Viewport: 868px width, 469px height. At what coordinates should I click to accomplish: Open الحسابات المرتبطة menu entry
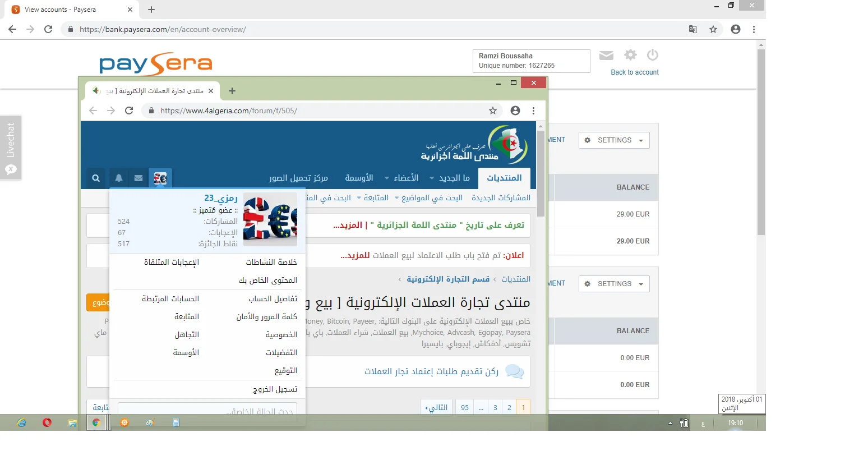170,298
